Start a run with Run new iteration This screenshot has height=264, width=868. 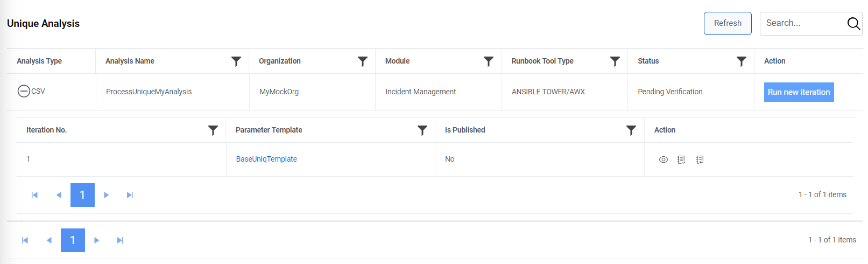coord(799,92)
